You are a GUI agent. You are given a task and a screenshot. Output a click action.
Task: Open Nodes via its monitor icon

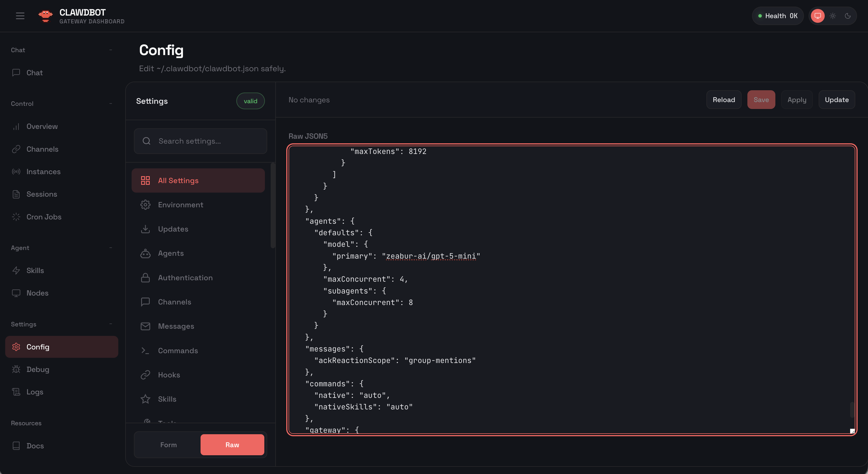16,293
